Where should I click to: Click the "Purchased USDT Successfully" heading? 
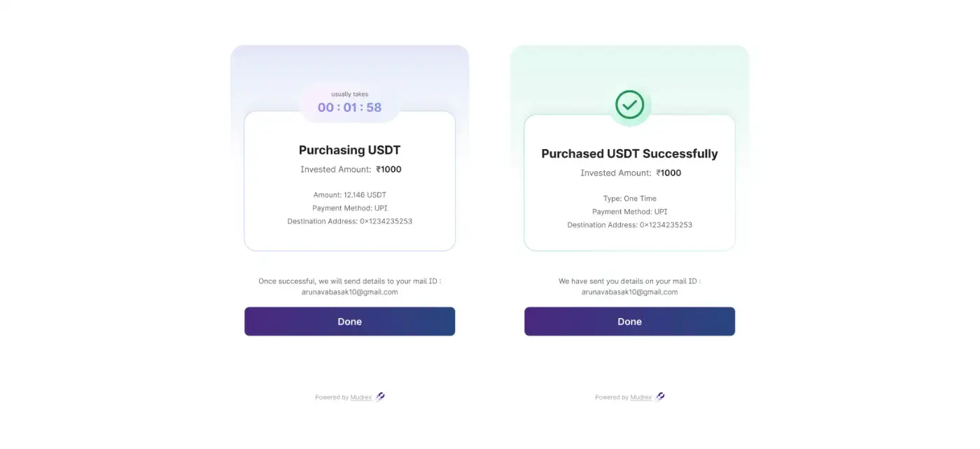pos(629,153)
